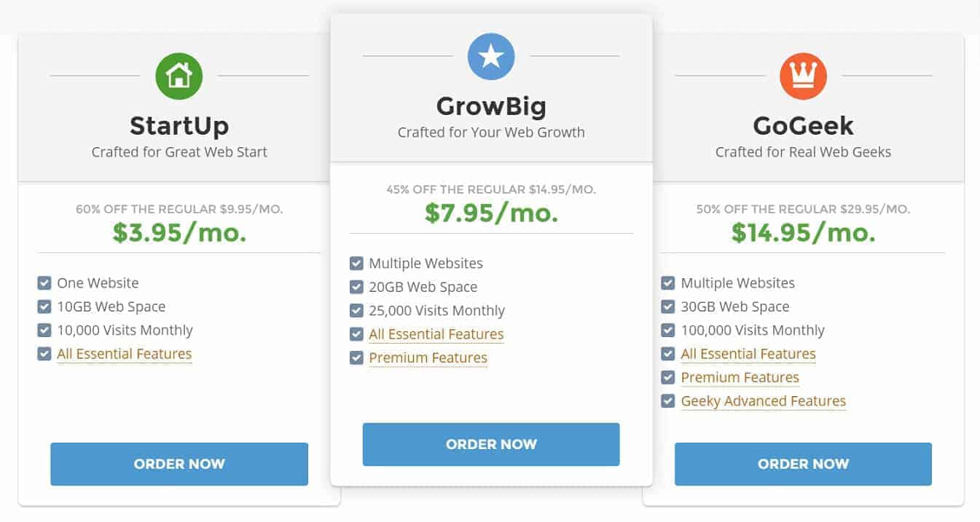Open GrowBig All Essential Features link
Viewport: 980px width, 522px height.
pyautogui.click(x=436, y=334)
